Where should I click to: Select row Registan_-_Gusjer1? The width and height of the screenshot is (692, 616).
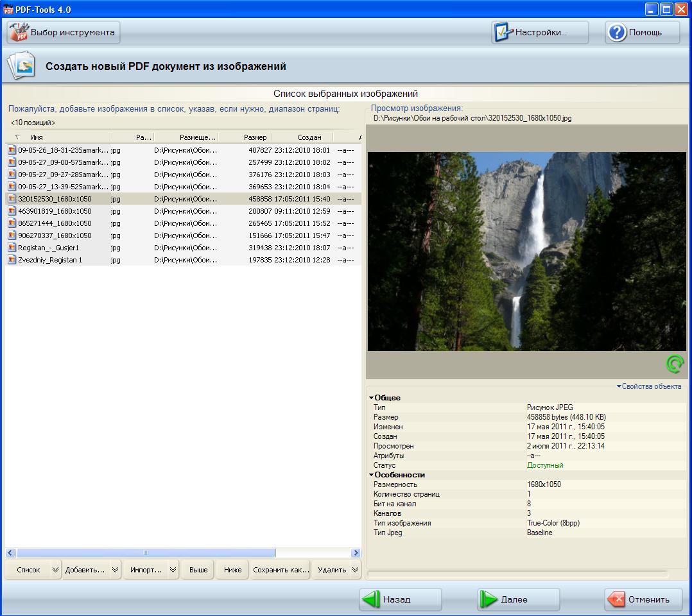183,248
